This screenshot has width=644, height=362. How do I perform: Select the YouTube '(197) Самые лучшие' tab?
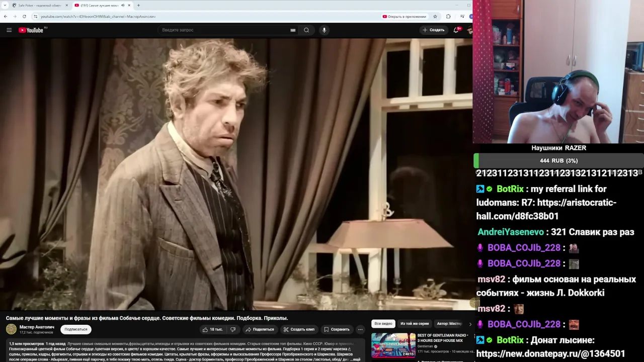tap(99, 6)
